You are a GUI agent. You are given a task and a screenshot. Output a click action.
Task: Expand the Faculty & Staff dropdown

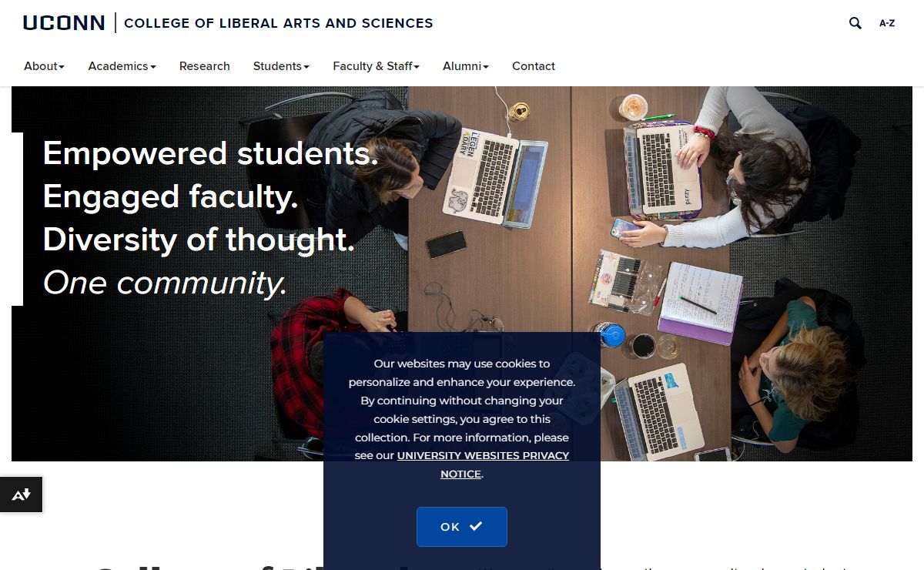(376, 66)
